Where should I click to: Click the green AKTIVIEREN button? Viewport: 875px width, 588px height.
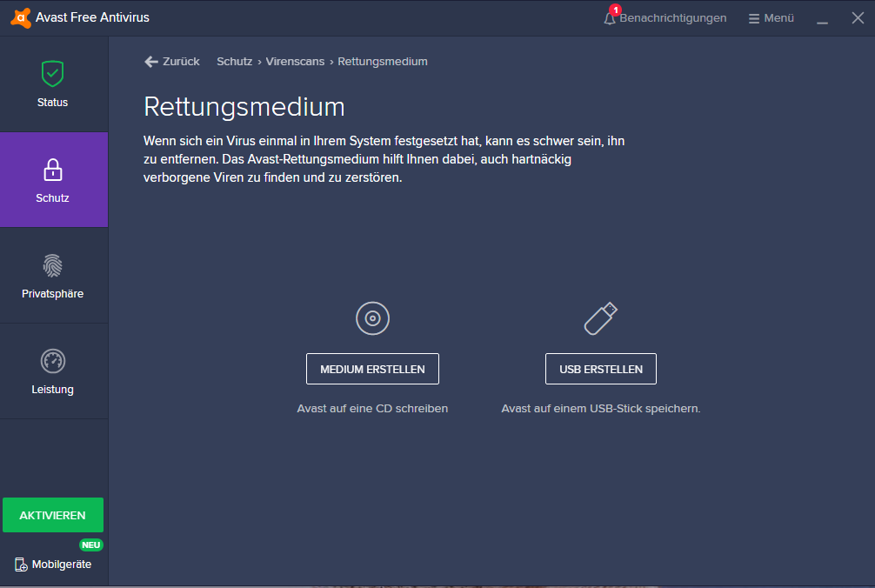[53, 515]
